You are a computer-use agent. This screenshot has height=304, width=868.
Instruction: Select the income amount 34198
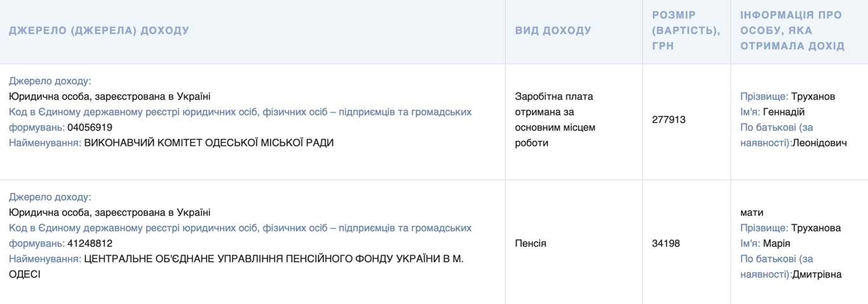click(x=666, y=244)
